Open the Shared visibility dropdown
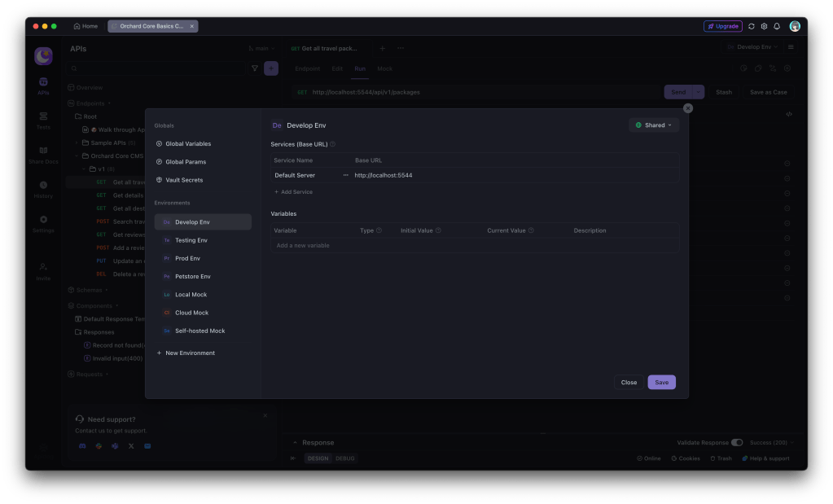Image resolution: width=833 pixels, height=504 pixels. (654, 125)
